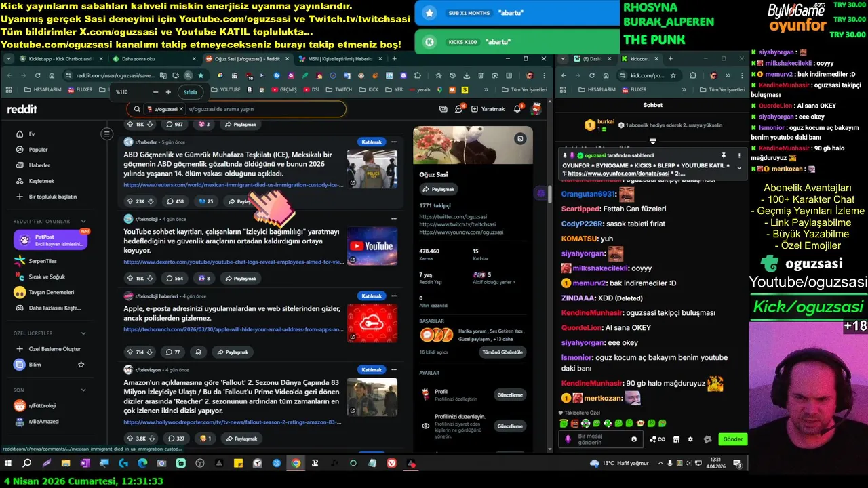Image resolution: width=868 pixels, height=488 pixels.
Task: Open the Kick window tab search dropdown
Action: [564, 59]
